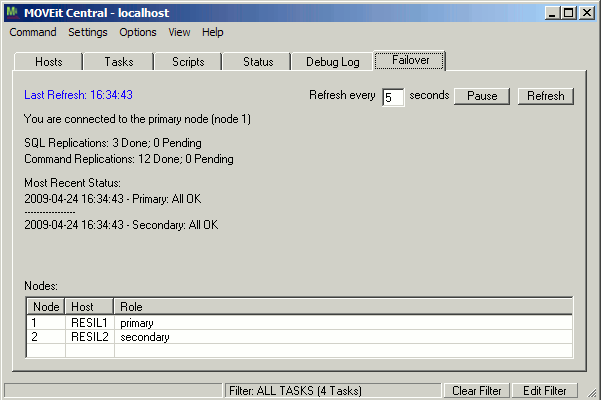Click the SQL Replications status line
The height and width of the screenshot is (400, 601).
click(x=113, y=143)
